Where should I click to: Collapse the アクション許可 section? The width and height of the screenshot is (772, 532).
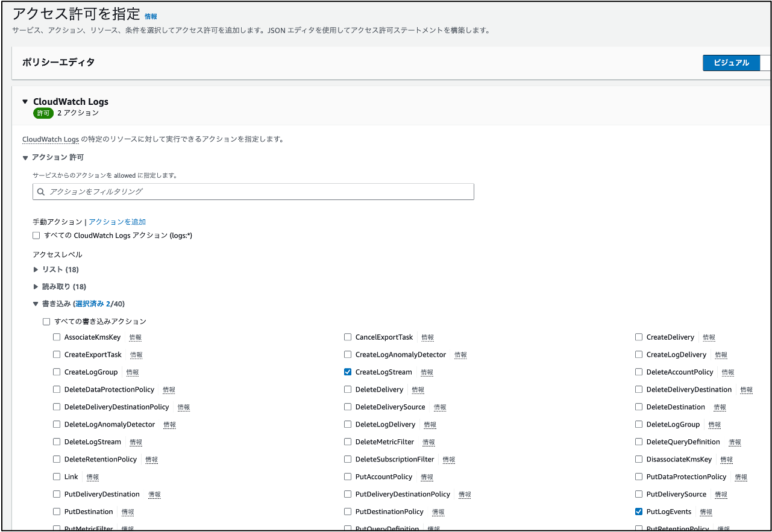24,157
